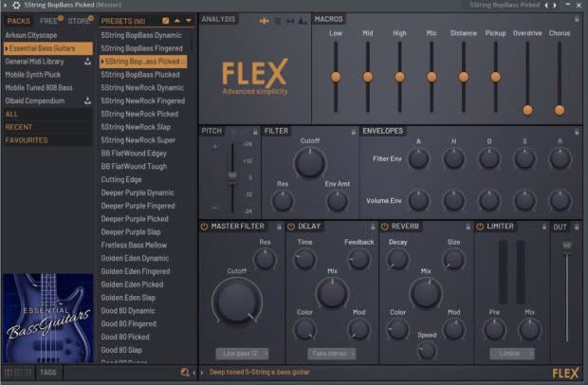Switch to the PACKS tab
Screen dimensions: 588x385
pyautogui.click(x=18, y=21)
